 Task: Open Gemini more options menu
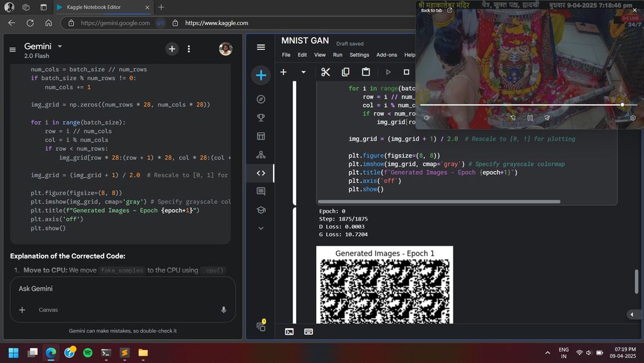pyautogui.click(x=189, y=49)
